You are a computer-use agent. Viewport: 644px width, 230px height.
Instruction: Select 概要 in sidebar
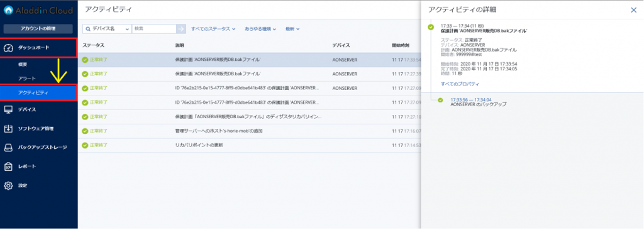click(x=23, y=65)
